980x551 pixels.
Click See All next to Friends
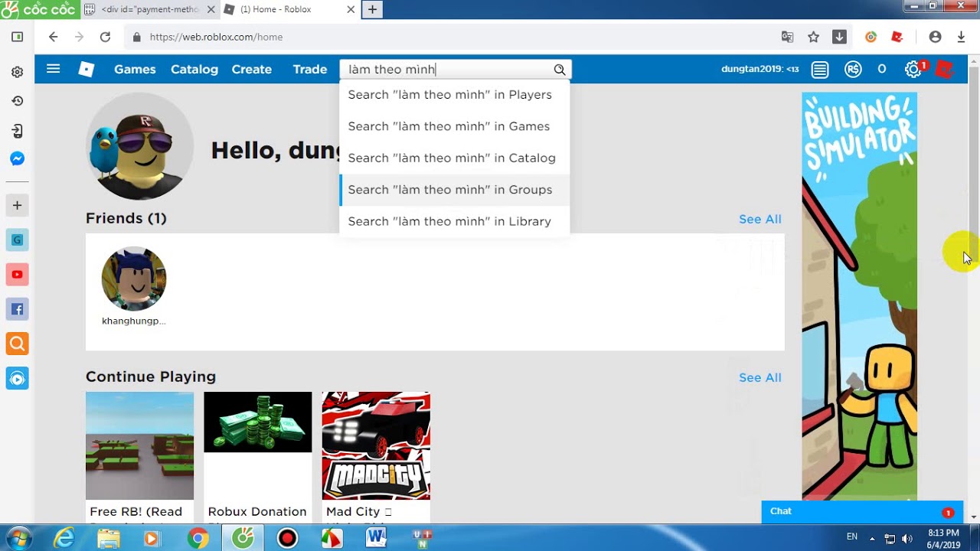[759, 219]
